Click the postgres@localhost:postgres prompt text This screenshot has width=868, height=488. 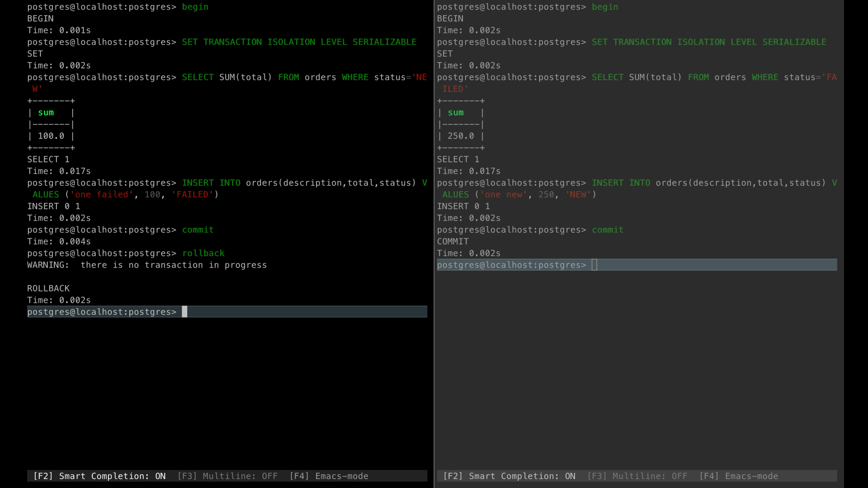(x=102, y=312)
